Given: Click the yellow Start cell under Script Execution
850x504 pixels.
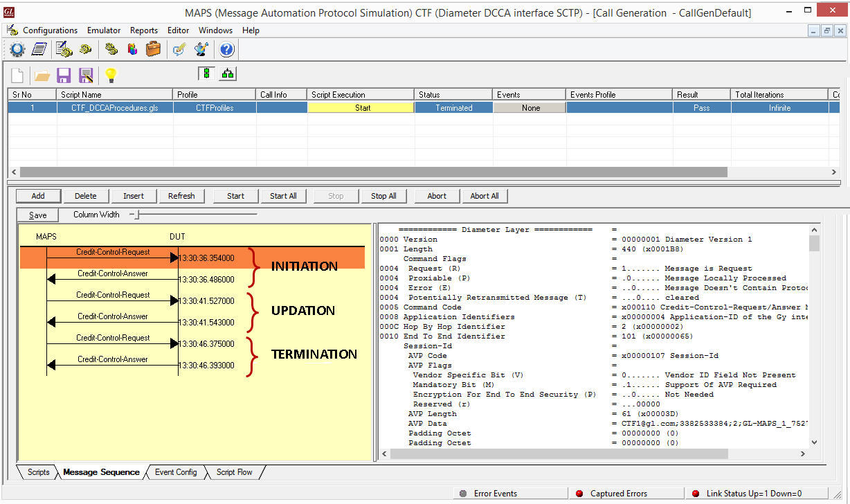Looking at the screenshot, I should tap(362, 108).
